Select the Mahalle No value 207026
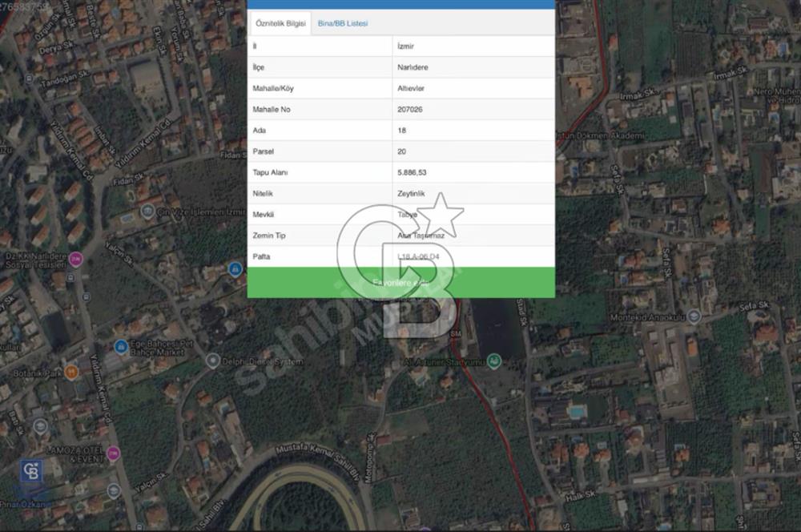Viewport: 801px width, 532px height. tap(410, 110)
